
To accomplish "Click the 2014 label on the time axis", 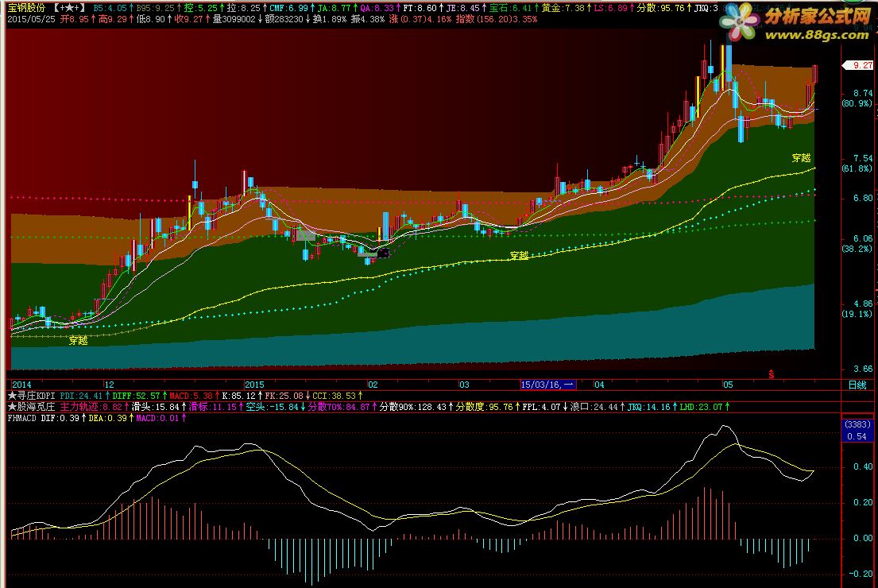I will (x=21, y=385).
